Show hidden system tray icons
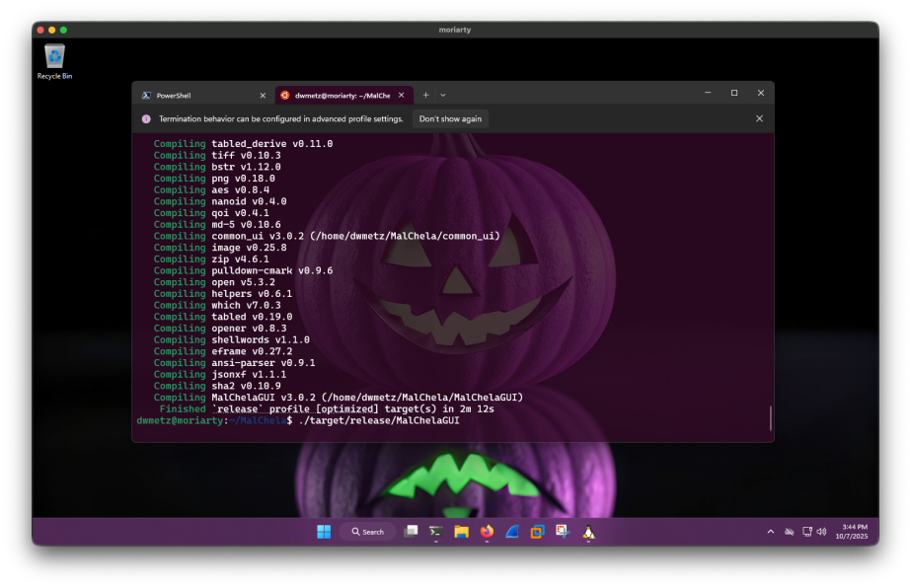The height and width of the screenshot is (588, 911). (x=771, y=532)
